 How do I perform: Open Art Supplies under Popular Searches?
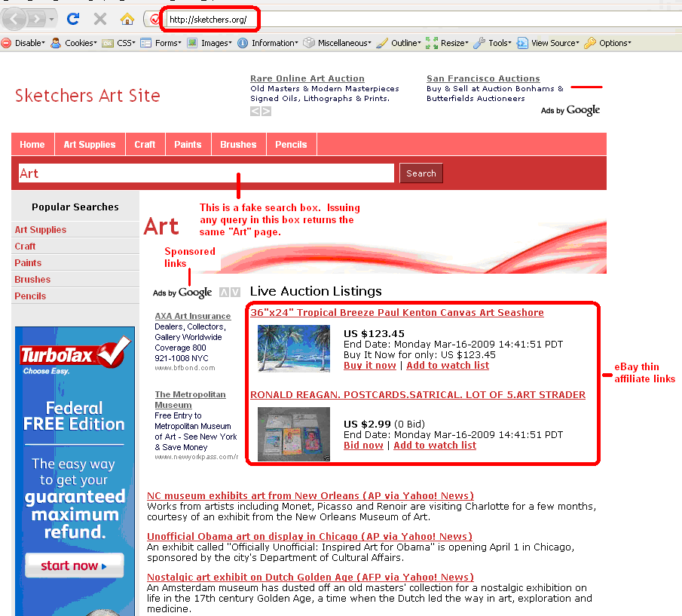tap(41, 230)
